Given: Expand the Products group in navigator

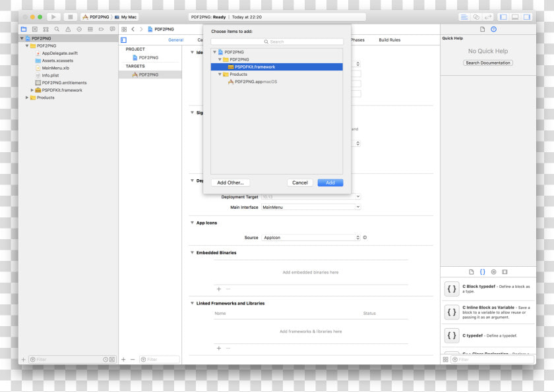Looking at the screenshot, I should click(27, 98).
